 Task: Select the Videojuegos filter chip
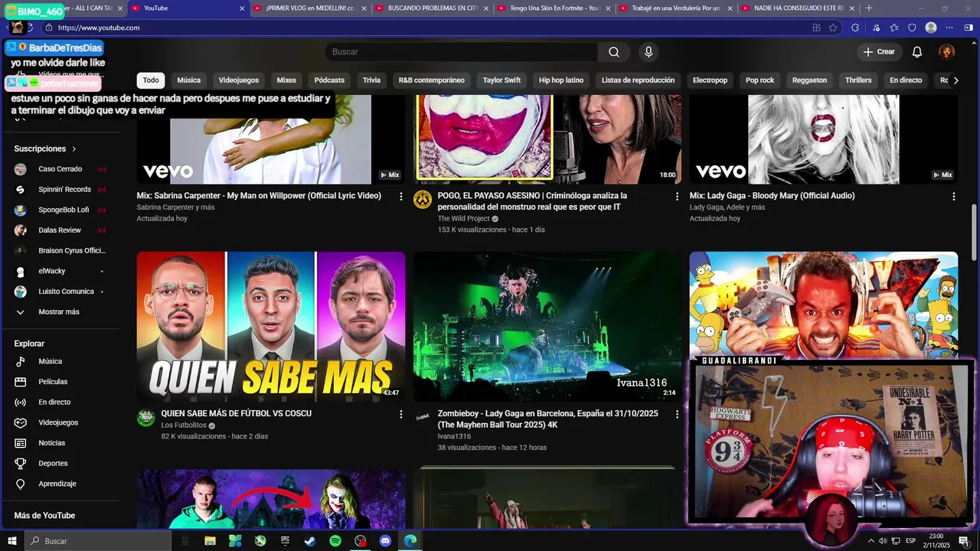pos(239,80)
